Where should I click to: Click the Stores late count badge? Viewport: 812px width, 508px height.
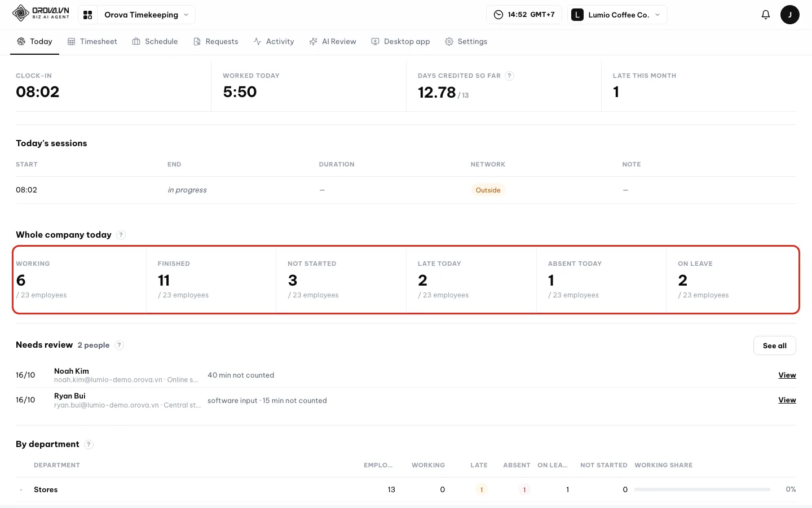(482, 490)
